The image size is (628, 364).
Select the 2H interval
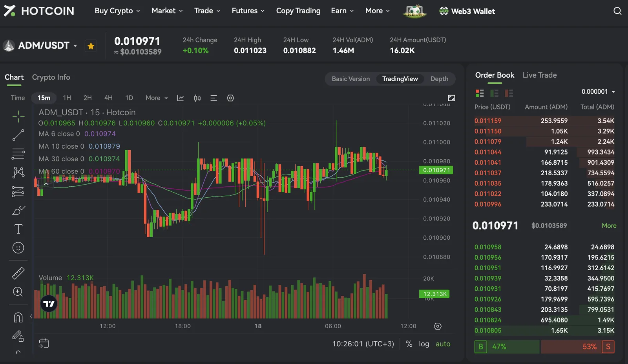88,98
